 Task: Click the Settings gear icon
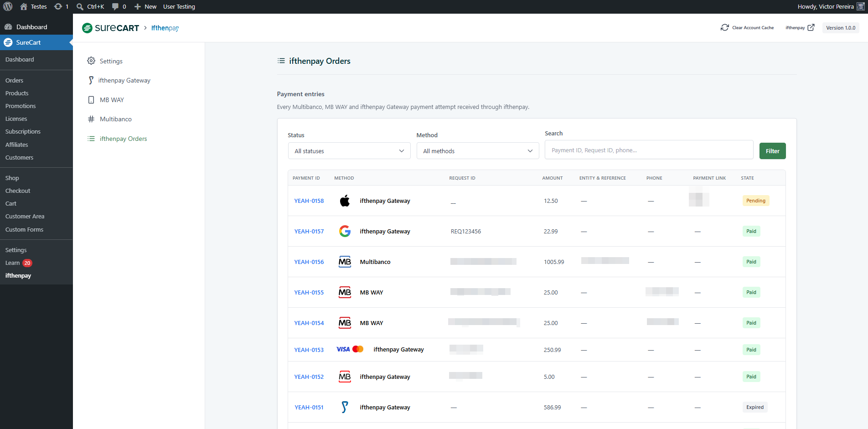(91, 61)
